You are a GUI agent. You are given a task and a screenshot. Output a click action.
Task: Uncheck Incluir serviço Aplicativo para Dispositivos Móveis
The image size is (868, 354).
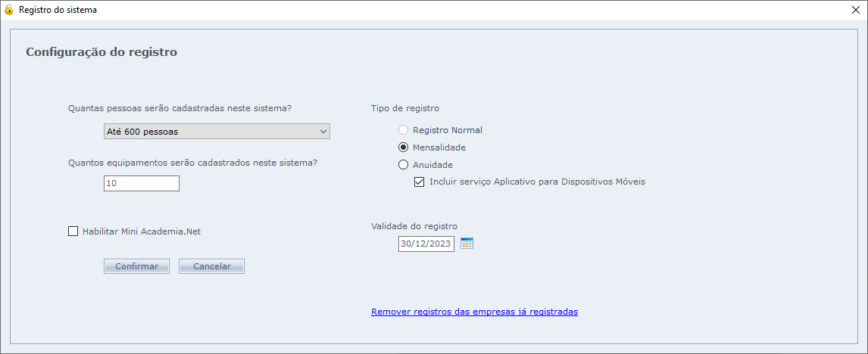pyautogui.click(x=420, y=182)
